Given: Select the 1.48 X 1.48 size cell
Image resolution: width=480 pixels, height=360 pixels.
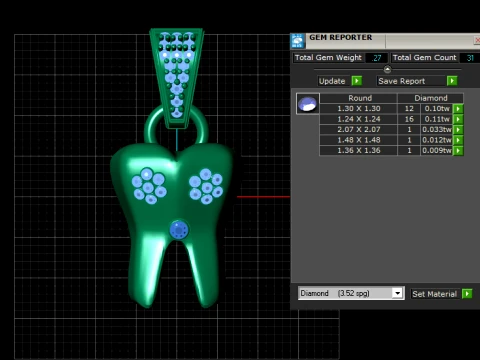Looking at the screenshot, I should 359,140.
